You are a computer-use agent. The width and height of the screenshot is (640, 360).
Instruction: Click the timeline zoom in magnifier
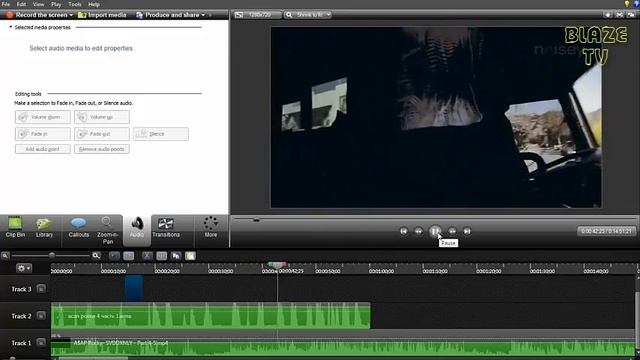click(96, 256)
